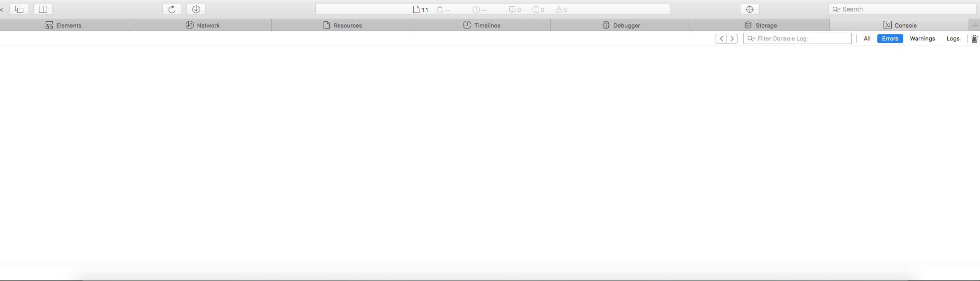This screenshot has width=980, height=281.
Task: Dock inspector to side icon
Action: (43, 9)
